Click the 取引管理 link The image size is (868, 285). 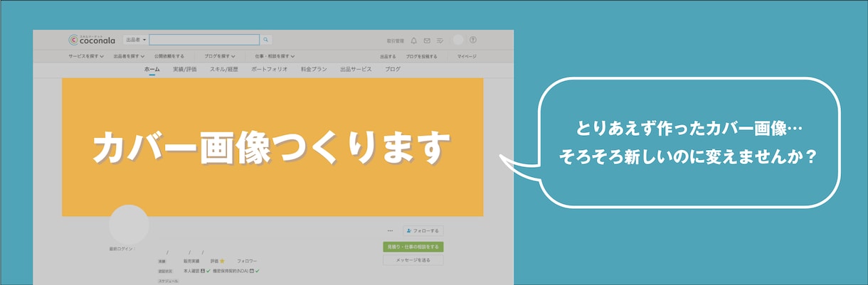tap(395, 41)
